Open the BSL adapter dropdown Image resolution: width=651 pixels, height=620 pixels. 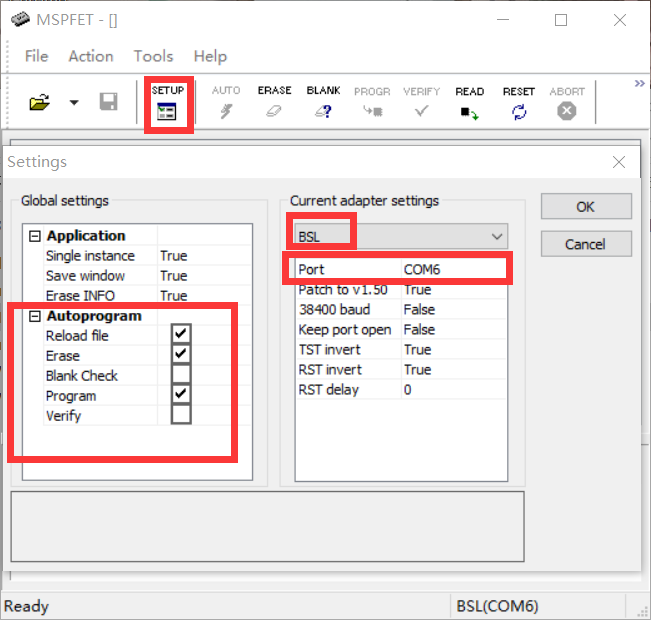pos(401,237)
